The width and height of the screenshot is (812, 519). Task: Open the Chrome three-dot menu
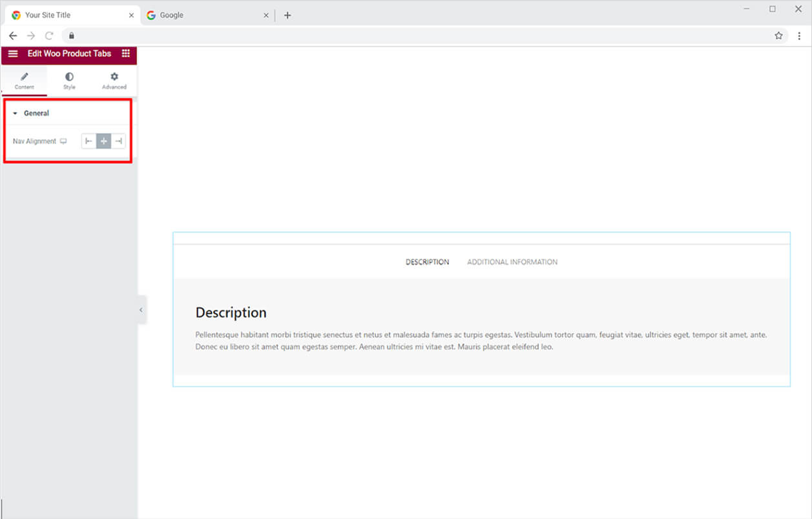[x=799, y=36]
